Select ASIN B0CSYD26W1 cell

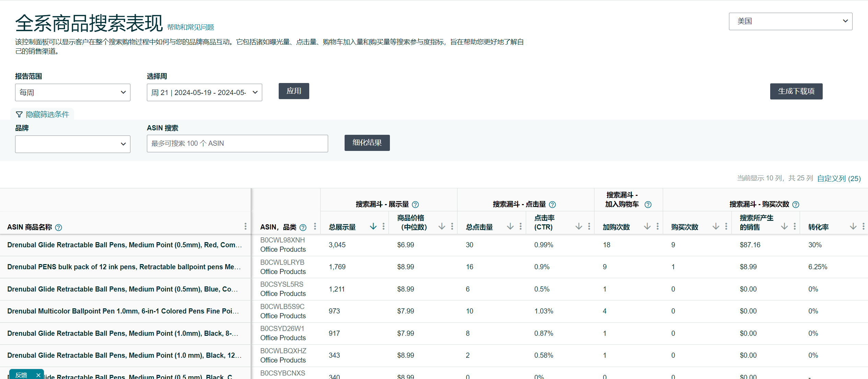click(282, 329)
